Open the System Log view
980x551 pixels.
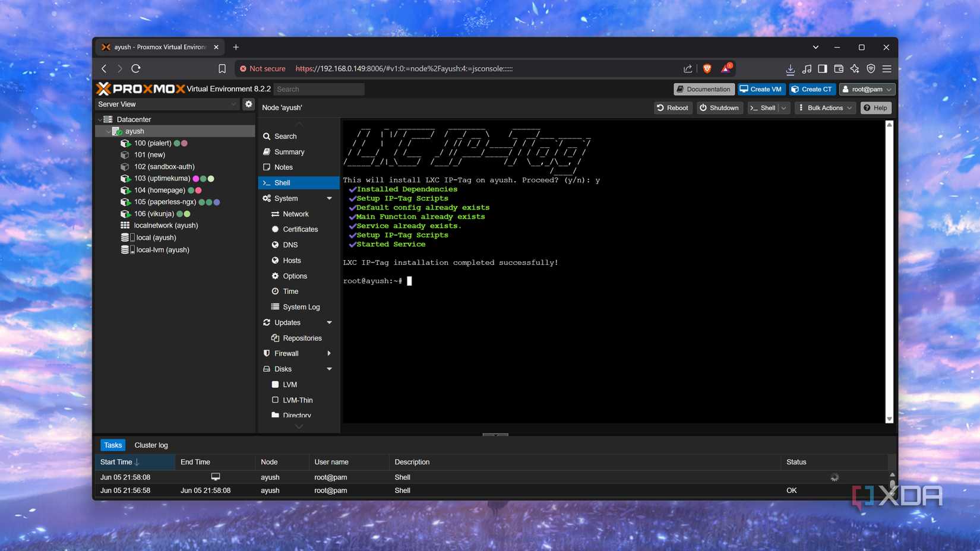(302, 306)
